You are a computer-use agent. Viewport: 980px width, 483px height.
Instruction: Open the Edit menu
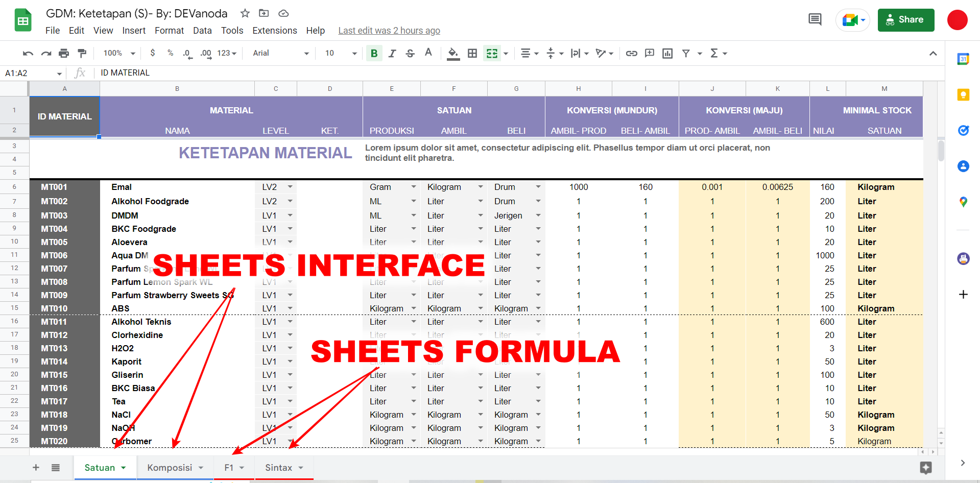(77, 31)
